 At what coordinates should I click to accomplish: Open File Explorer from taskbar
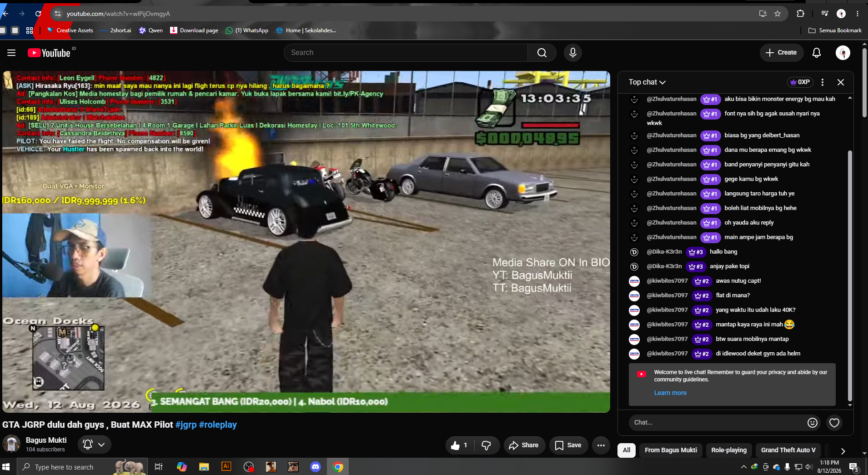click(x=204, y=467)
